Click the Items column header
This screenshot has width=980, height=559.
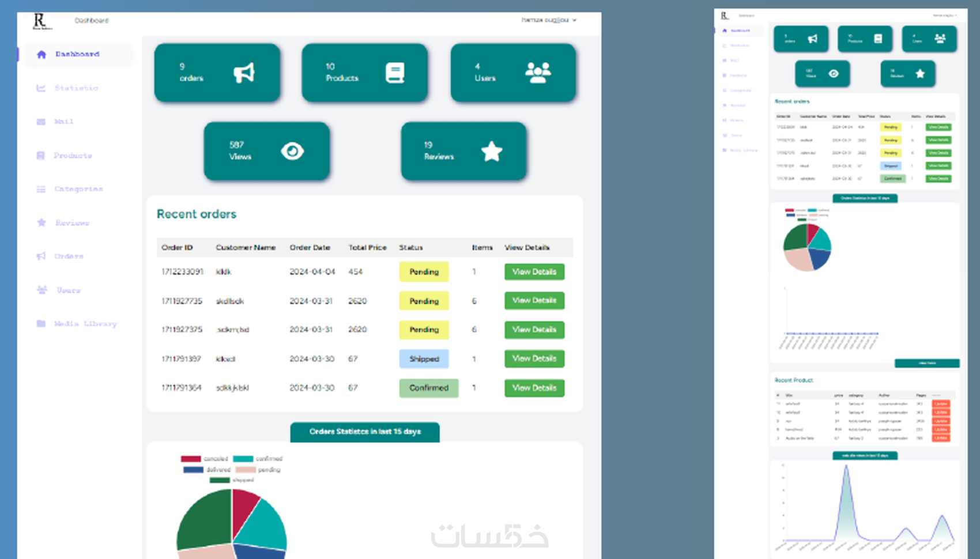coord(483,248)
